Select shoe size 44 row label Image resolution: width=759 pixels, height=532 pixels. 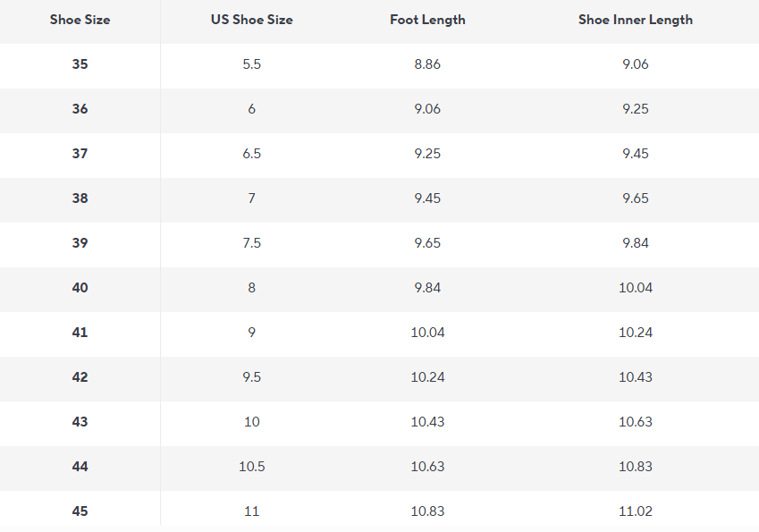tap(80, 467)
